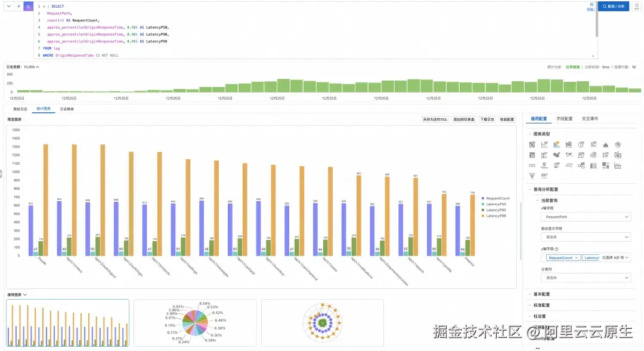644x351 pixels.
Task: Open the 分类列 selection dropdown
Action: coord(585,278)
